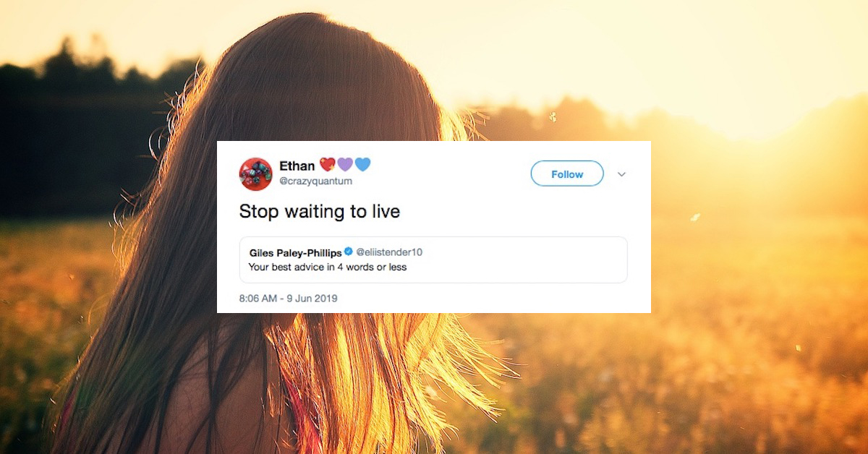
Task: Click the blue verified badge beside Giles Paley-Phillips
Action: pos(348,252)
